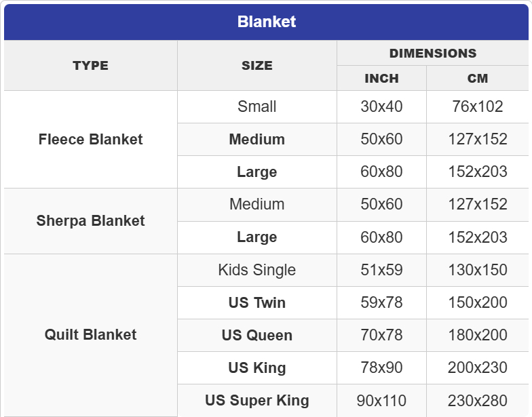Select the INCH sub-header

coord(381,79)
